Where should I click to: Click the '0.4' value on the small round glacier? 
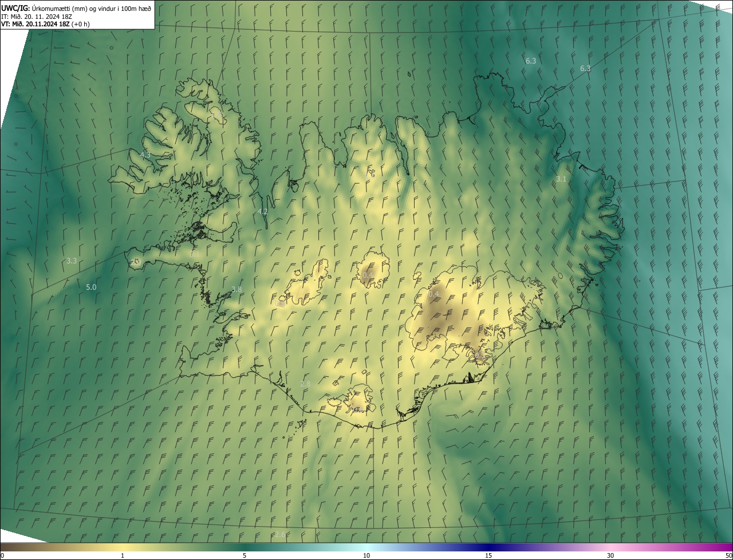click(368, 275)
